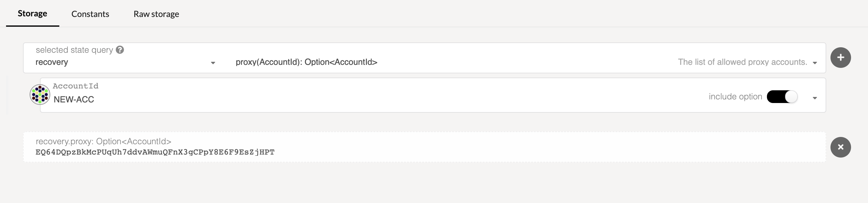Add the query with the plus button
Image resolution: width=868 pixels, height=203 pixels.
click(x=840, y=58)
